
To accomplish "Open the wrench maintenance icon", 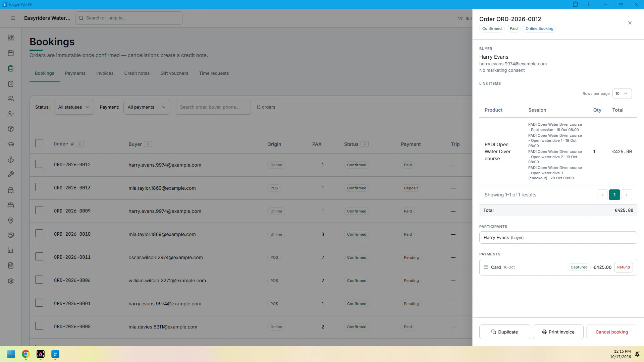I will pos(11,174).
